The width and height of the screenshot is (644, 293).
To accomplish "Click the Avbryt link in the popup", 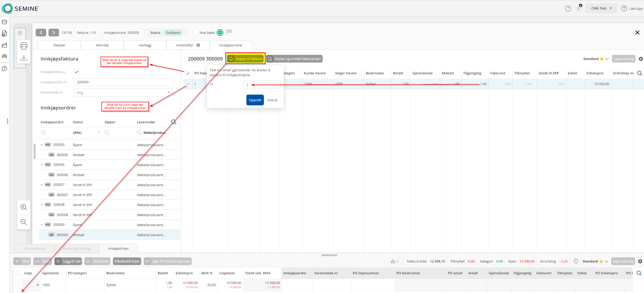I will 272,100.
